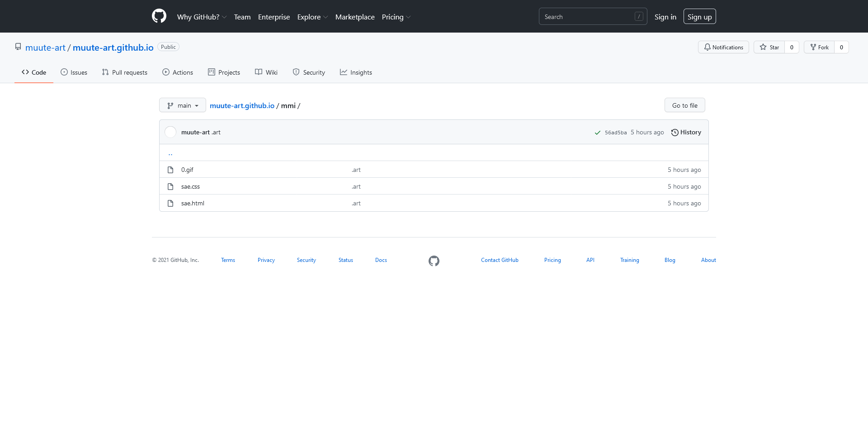Open the commit History link
Viewport: 868px width, 432px height.
[x=686, y=133]
